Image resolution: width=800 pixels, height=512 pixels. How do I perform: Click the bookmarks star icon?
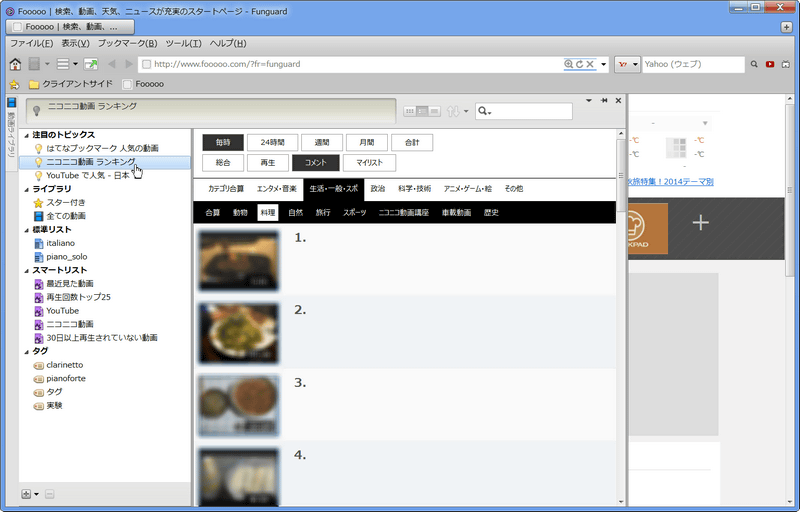click(x=14, y=84)
